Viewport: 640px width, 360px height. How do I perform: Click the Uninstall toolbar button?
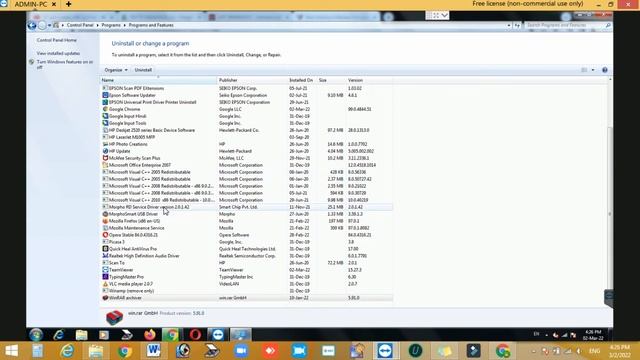[x=143, y=70]
